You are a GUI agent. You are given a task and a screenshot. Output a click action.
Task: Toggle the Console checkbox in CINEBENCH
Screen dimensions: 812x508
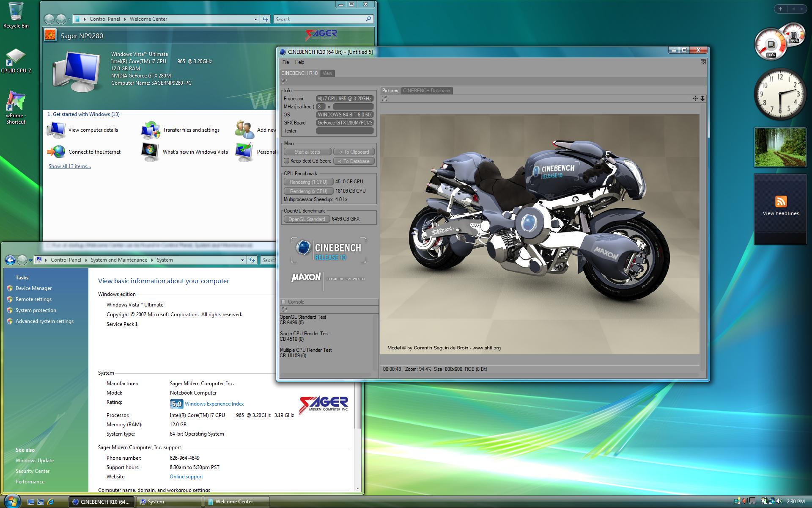point(283,302)
